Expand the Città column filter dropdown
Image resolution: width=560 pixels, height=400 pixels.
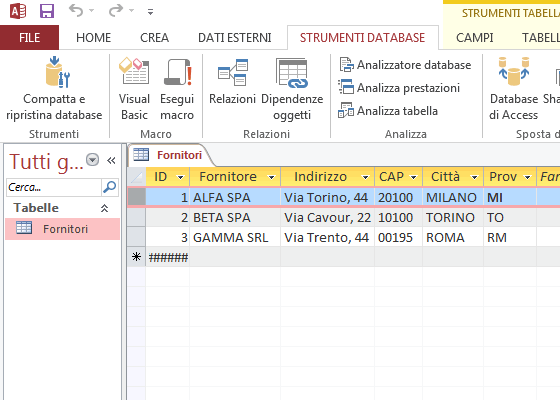tap(474, 177)
